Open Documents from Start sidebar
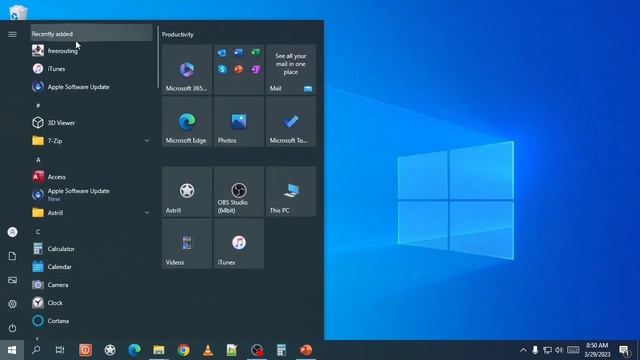640x360 pixels. tap(12, 256)
